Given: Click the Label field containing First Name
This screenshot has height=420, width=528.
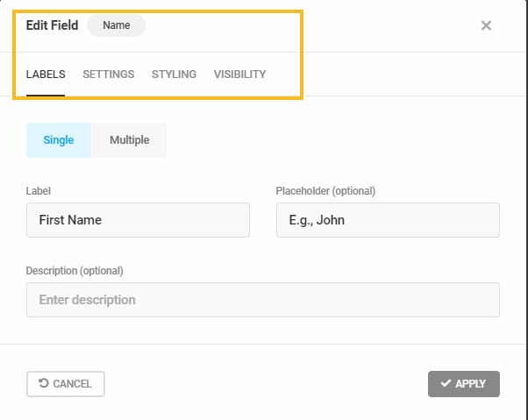Looking at the screenshot, I should point(138,220).
